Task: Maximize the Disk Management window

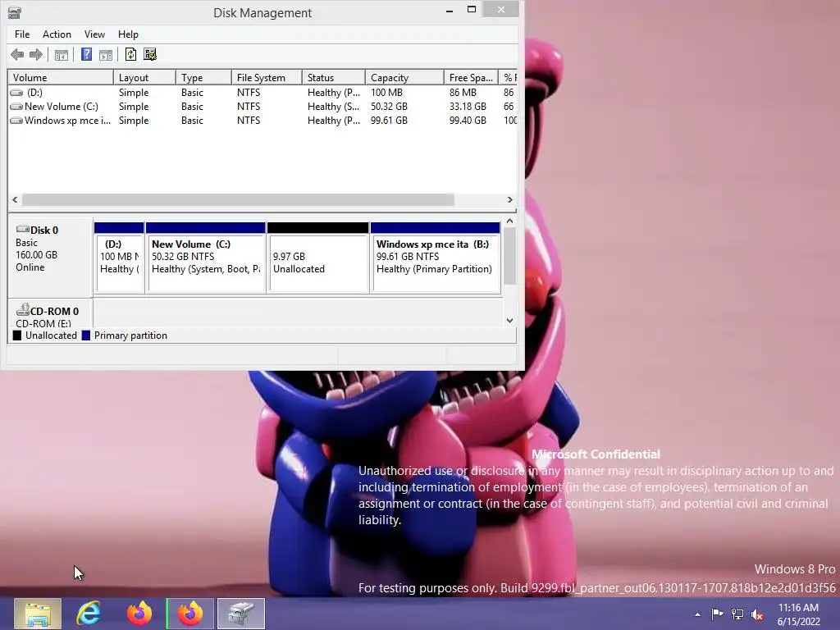Action: click(472, 10)
